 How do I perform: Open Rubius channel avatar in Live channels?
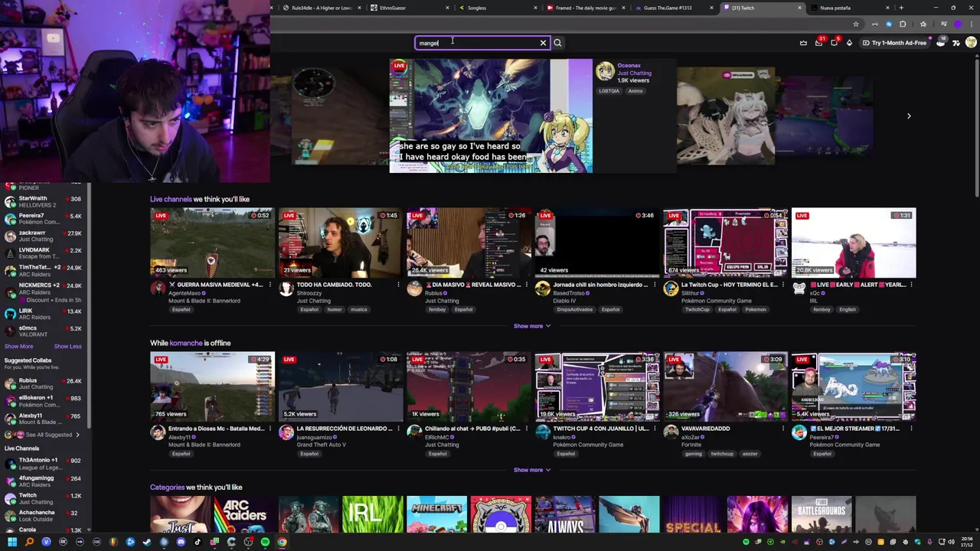[x=414, y=289]
